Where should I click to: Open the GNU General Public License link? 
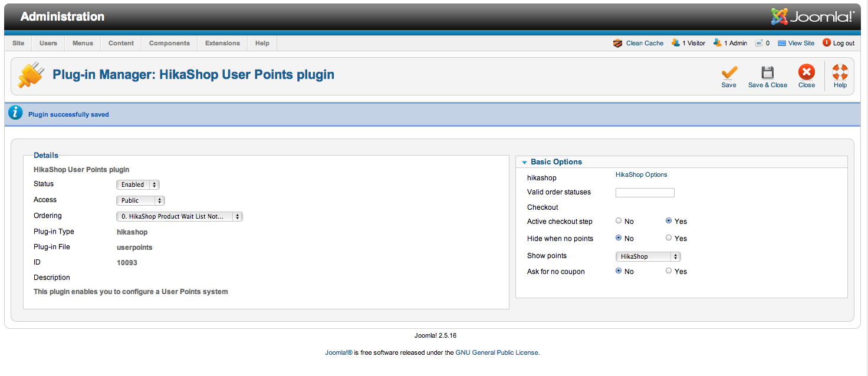(x=497, y=352)
